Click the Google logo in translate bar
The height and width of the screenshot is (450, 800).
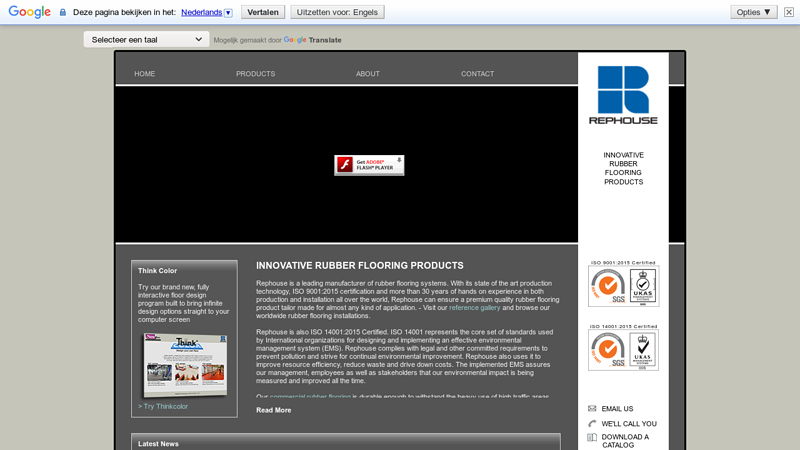pyautogui.click(x=30, y=12)
